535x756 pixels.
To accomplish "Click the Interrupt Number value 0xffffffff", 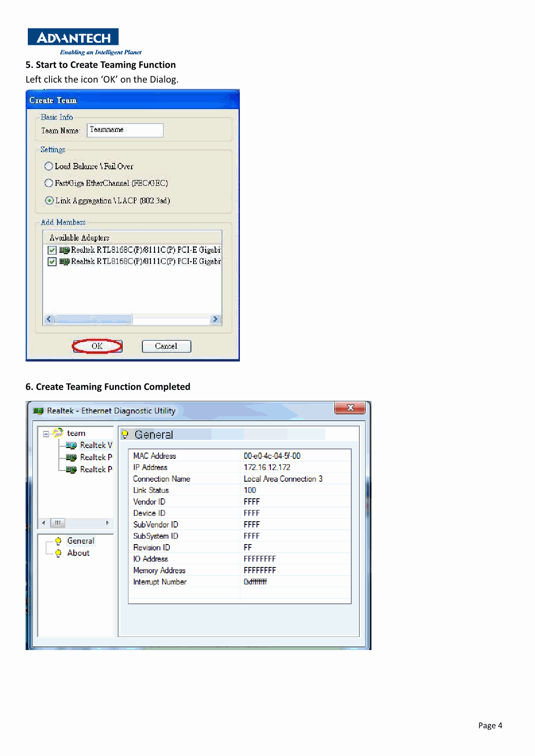I will (256, 582).
